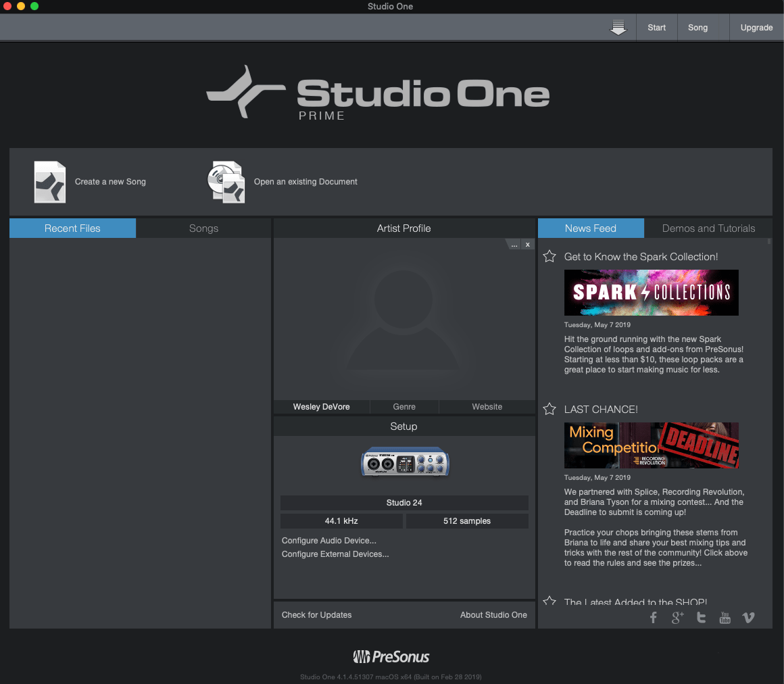Click Check for Updates
Image resolution: width=784 pixels, height=684 pixels.
coord(316,614)
